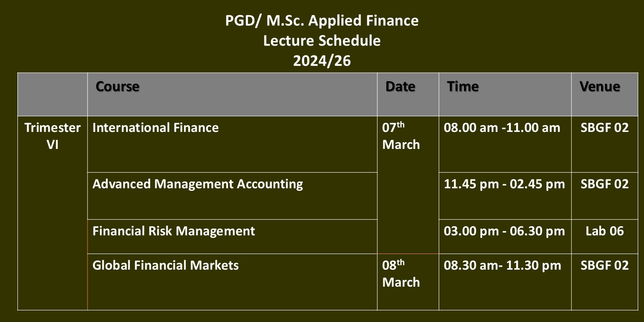Click the Date column header
The height and width of the screenshot is (322, 644).
click(x=400, y=86)
